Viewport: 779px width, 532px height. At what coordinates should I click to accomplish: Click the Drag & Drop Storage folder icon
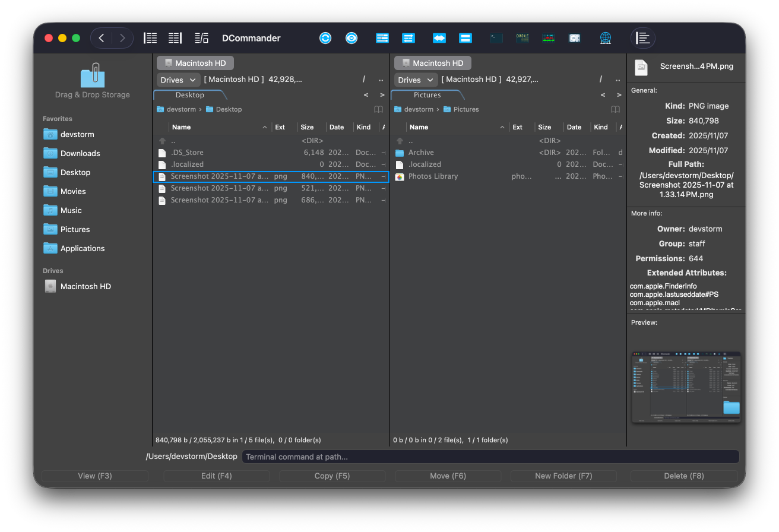coord(93,77)
